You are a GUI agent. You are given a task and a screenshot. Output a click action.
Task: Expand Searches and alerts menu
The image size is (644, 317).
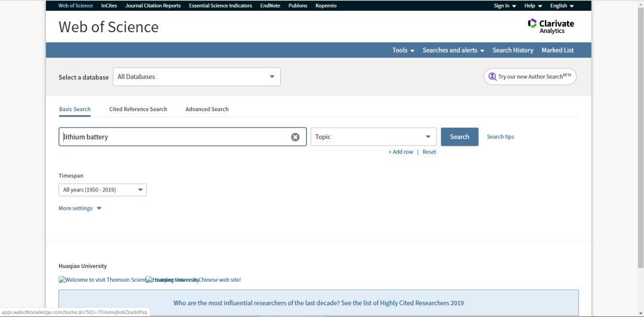point(453,50)
